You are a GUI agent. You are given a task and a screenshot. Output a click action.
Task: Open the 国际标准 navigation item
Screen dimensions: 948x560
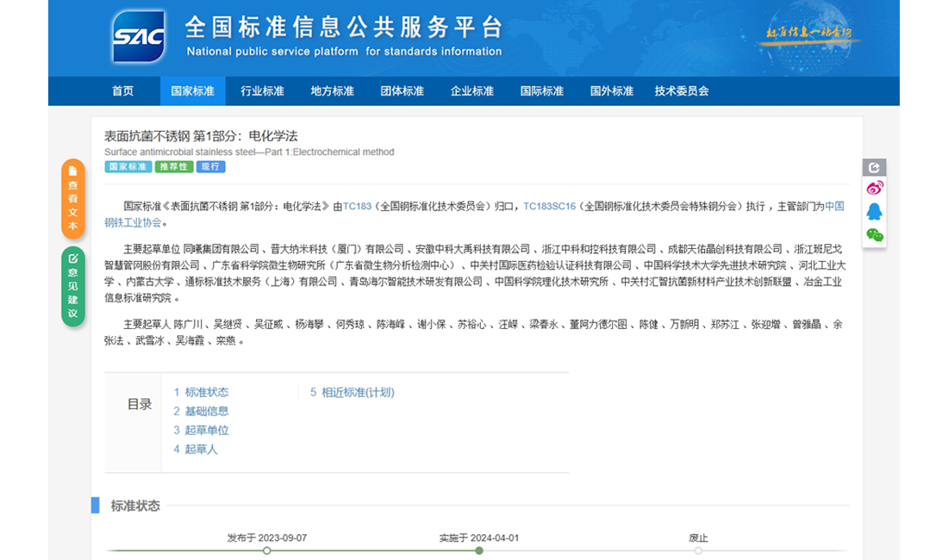pyautogui.click(x=542, y=91)
